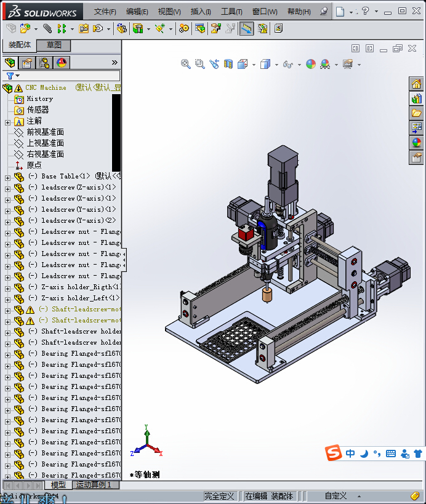Open the 编辑(E) menu
This screenshot has width=426, height=504.
click(137, 12)
